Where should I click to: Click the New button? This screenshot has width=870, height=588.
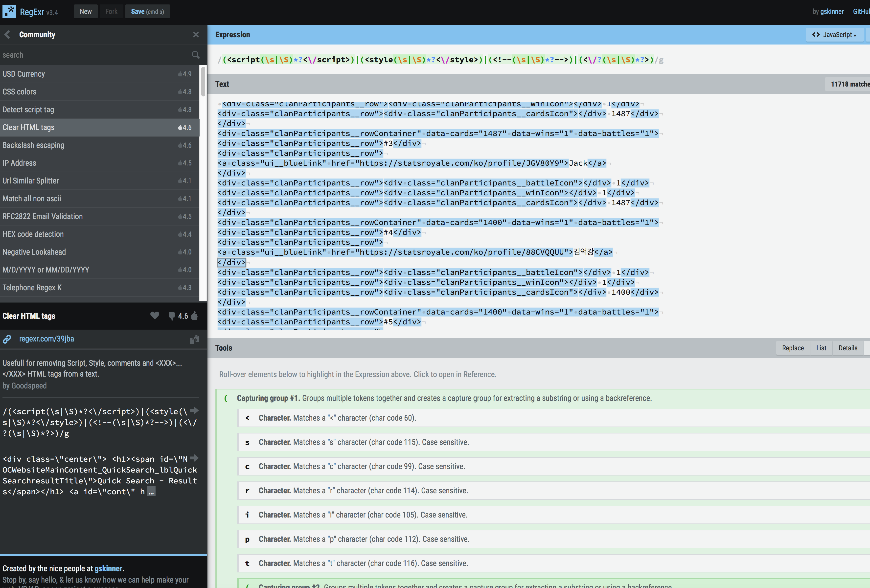[85, 12]
